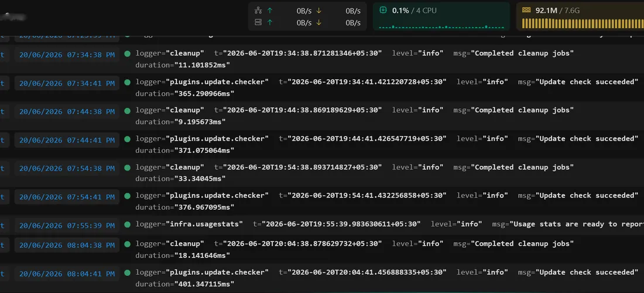The image size is (644, 293).
Task: Select the 20/06/2026 08:04:41 PM timestamp
Action: pyautogui.click(x=67, y=273)
